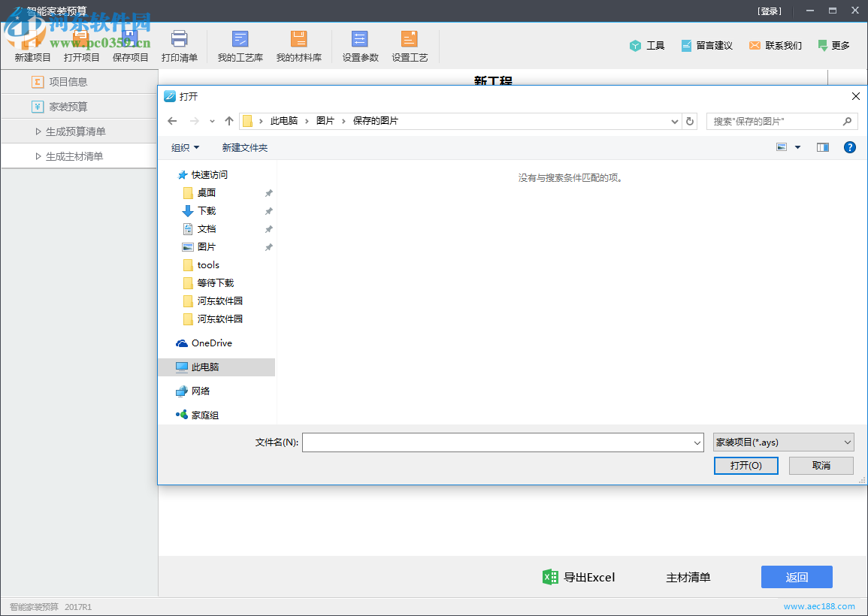
Task: Unpin the 桌面 folder from quick access
Action: point(268,192)
